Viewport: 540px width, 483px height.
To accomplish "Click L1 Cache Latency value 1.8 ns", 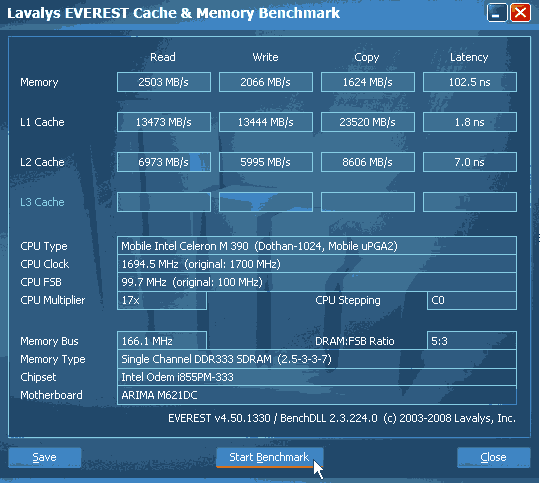I will point(470,122).
